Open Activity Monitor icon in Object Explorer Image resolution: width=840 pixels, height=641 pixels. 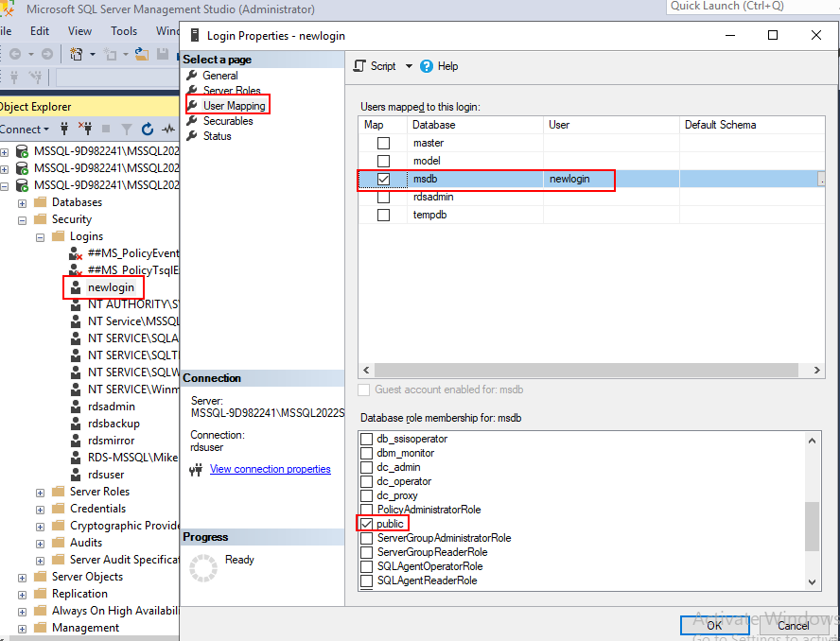tap(168, 130)
